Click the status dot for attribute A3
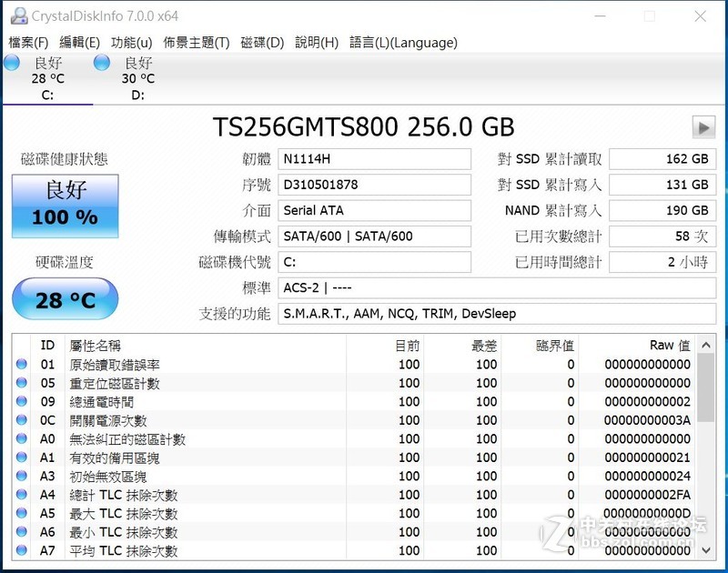 [21, 476]
